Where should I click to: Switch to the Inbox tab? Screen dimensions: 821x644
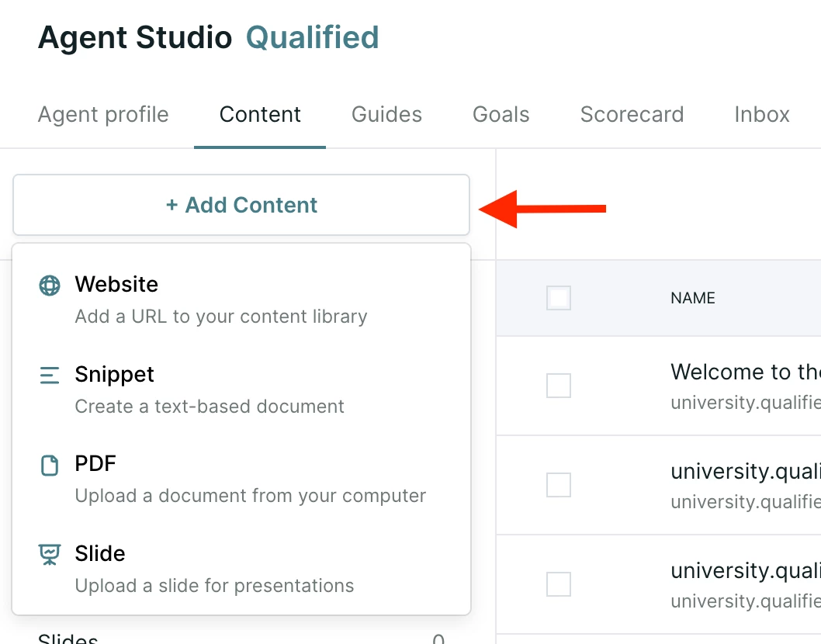pos(762,114)
